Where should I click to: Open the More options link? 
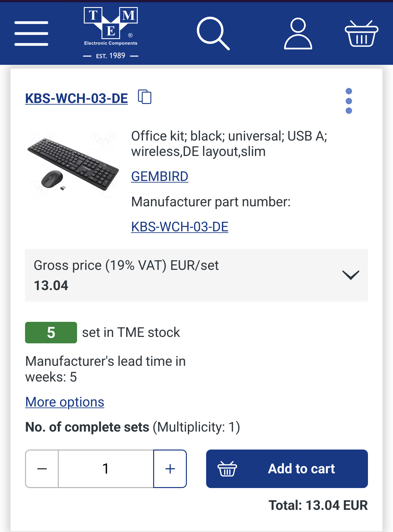[x=65, y=402]
